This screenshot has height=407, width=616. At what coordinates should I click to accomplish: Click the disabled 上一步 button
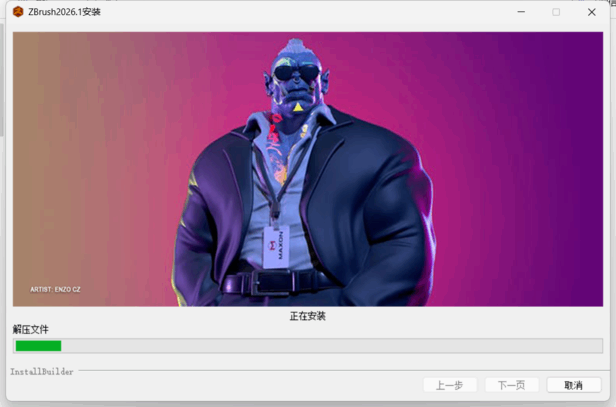click(x=450, y=385)
